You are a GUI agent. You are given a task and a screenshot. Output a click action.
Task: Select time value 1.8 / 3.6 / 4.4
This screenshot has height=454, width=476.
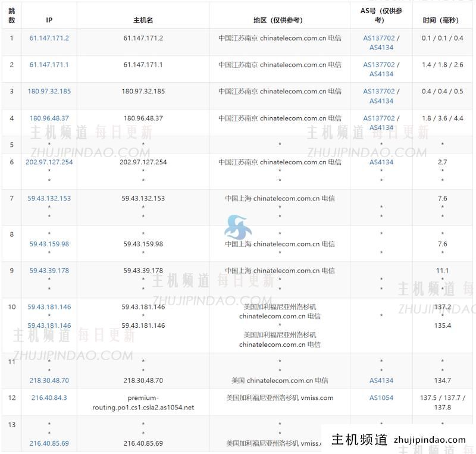coord(442,118)
